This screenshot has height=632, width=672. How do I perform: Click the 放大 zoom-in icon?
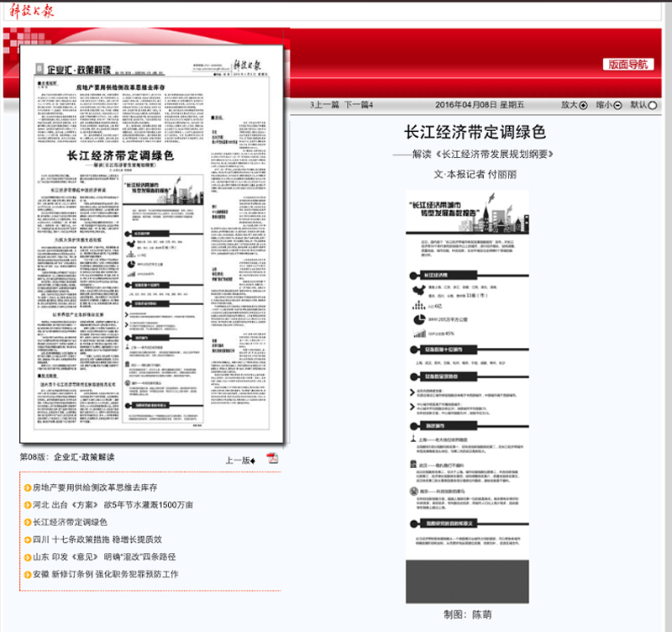click(x=584, y=105)
